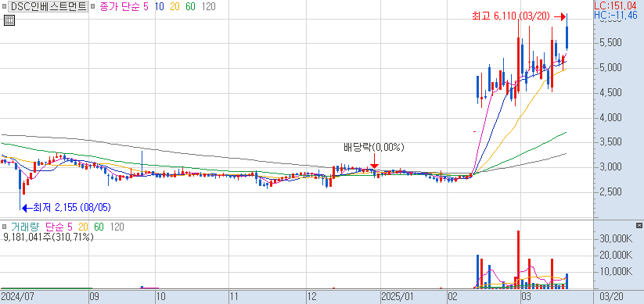Select the orange price 20-day average label
644x304 pixels.
coord(175,6)
